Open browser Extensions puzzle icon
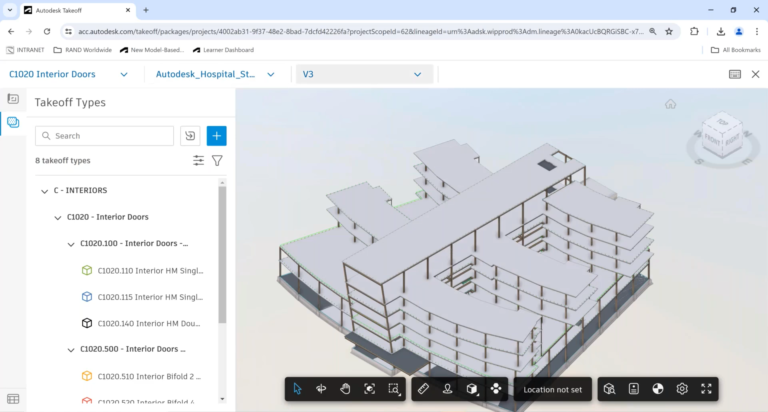The height and width of the screenshot is (412, 768). pos(694,31)
